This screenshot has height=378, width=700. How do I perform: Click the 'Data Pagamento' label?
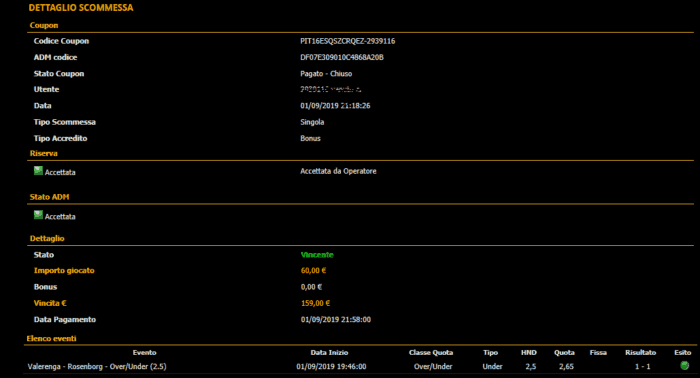point(65,320)
